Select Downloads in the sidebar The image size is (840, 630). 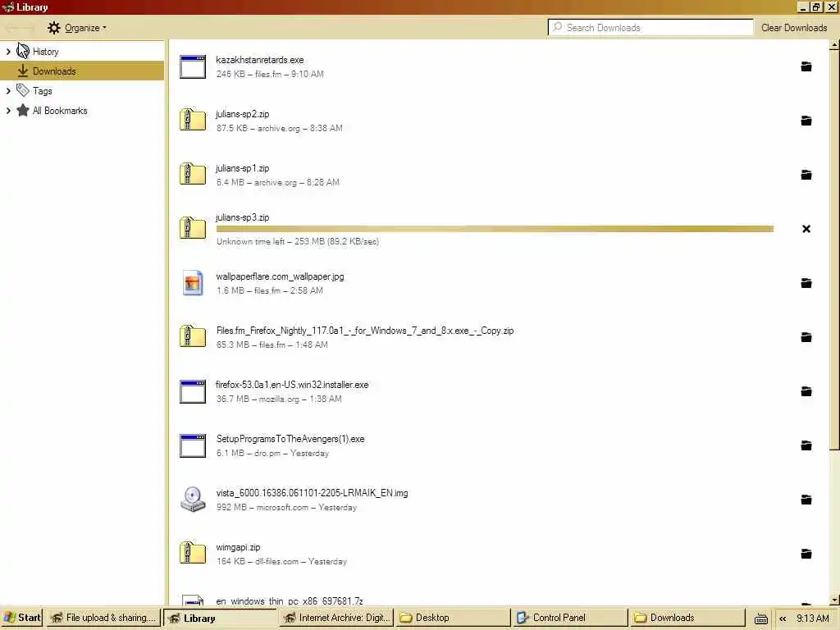pyautogui.click(x=82, y=71)
